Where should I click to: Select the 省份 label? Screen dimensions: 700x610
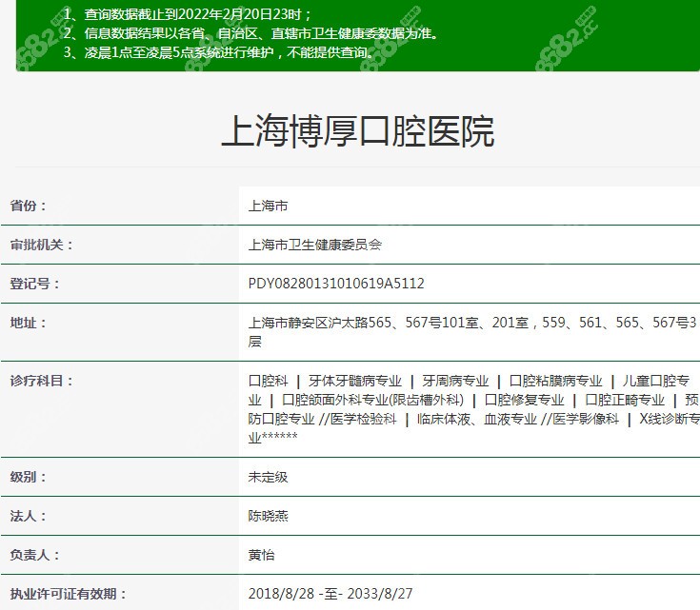pyautogui.click(x=29, y=206)
